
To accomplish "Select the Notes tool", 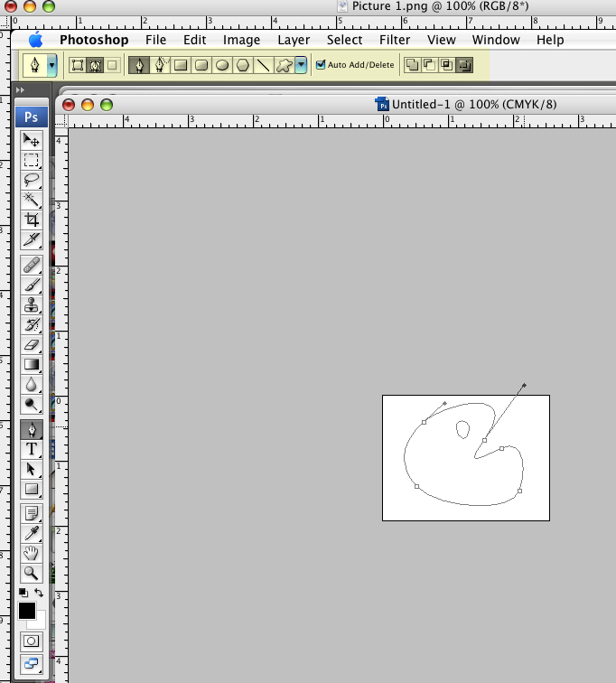I will click(32, 513).
